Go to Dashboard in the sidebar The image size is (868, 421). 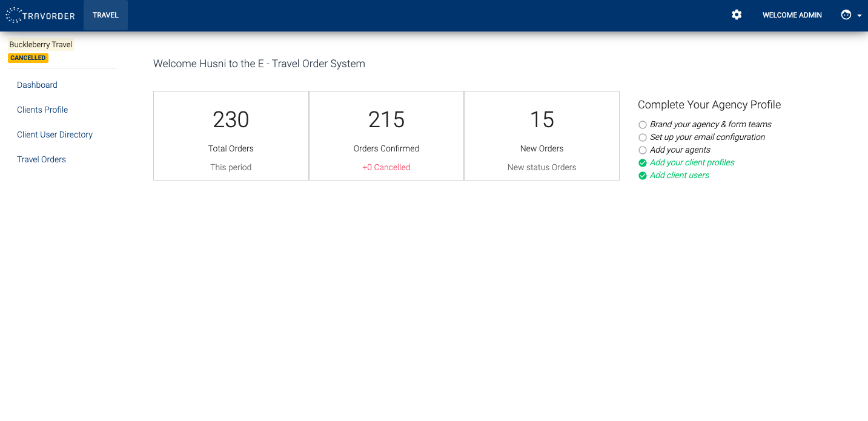tap(37, 85)
